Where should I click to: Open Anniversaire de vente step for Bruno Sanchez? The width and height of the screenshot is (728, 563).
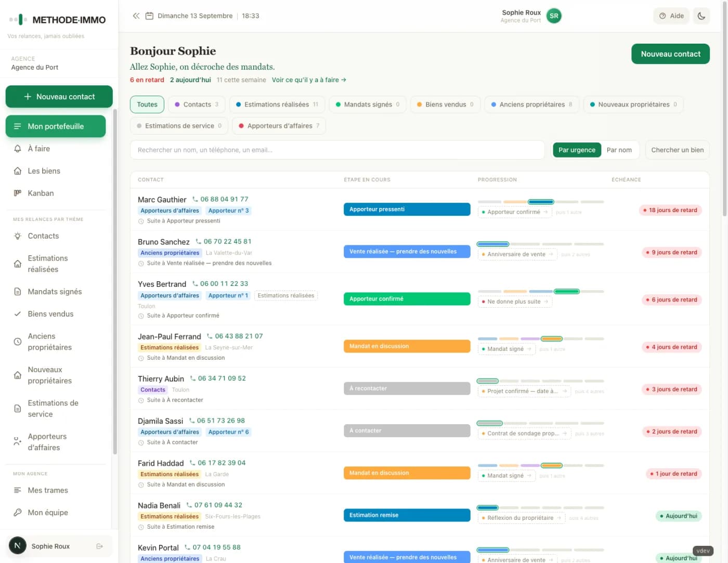point(517,254)
